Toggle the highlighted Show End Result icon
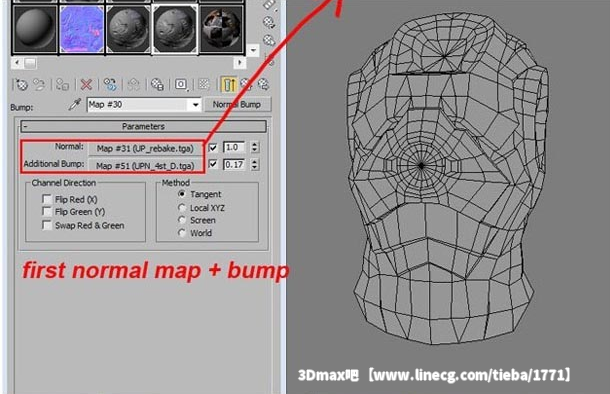 point(228,84)
